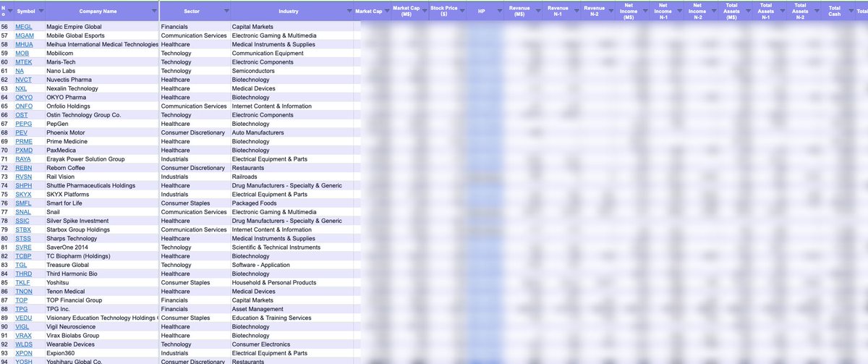Click the NXL symbol link
Image resolution: width=868 pixels, height=364 pixels.
point(22,88)
